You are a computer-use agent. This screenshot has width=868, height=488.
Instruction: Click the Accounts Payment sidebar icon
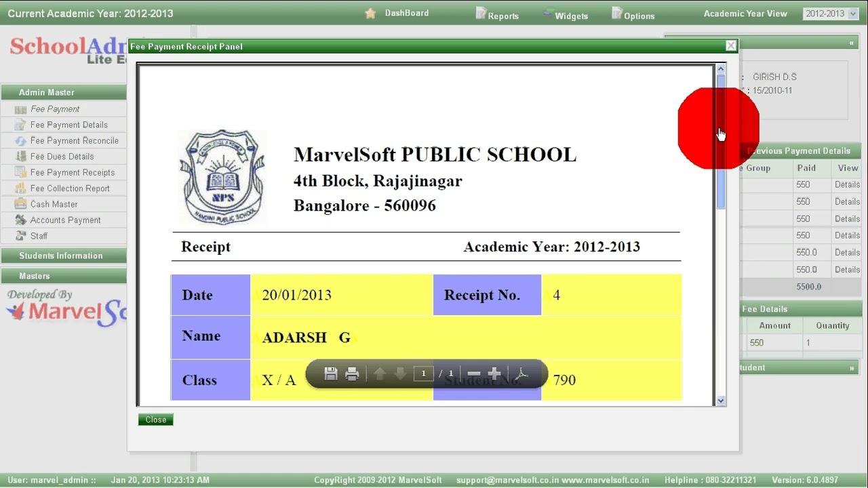[x=20, y=220]
